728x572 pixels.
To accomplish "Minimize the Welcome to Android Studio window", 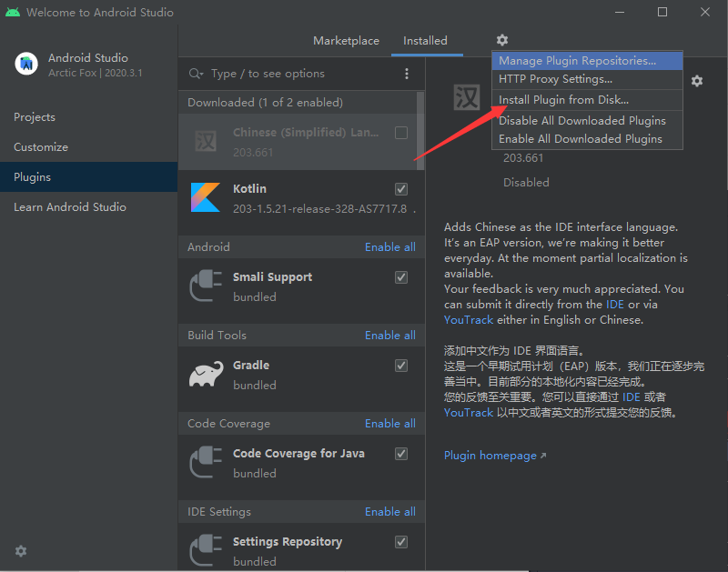I will click(620, 12).
